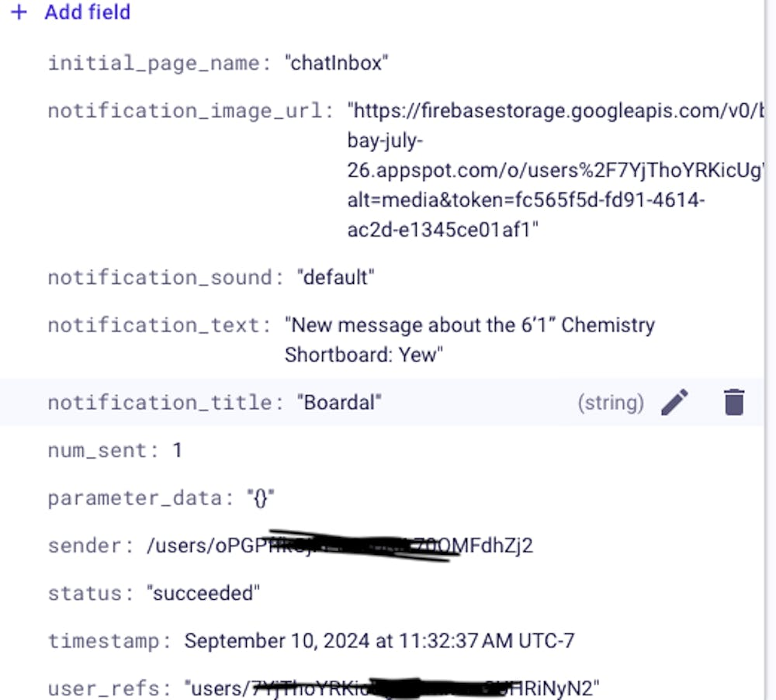This screenshot has height=700, width=776.
Task: Click the parameter_data "{}" value
Action: point(262,498)
